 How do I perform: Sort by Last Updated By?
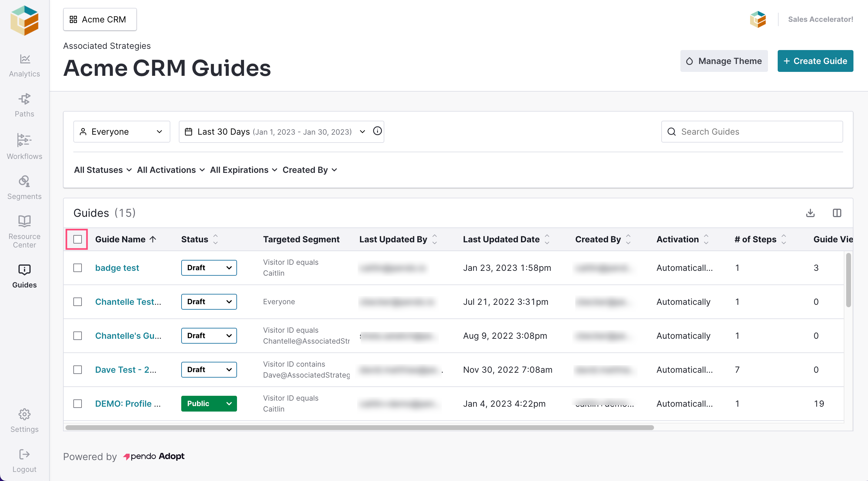tap(435, 239)
